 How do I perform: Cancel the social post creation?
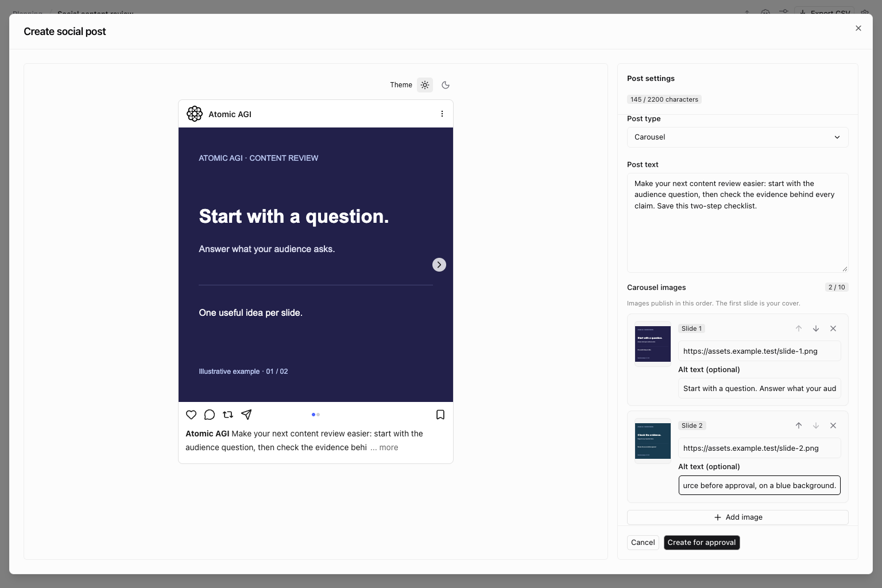643,543
